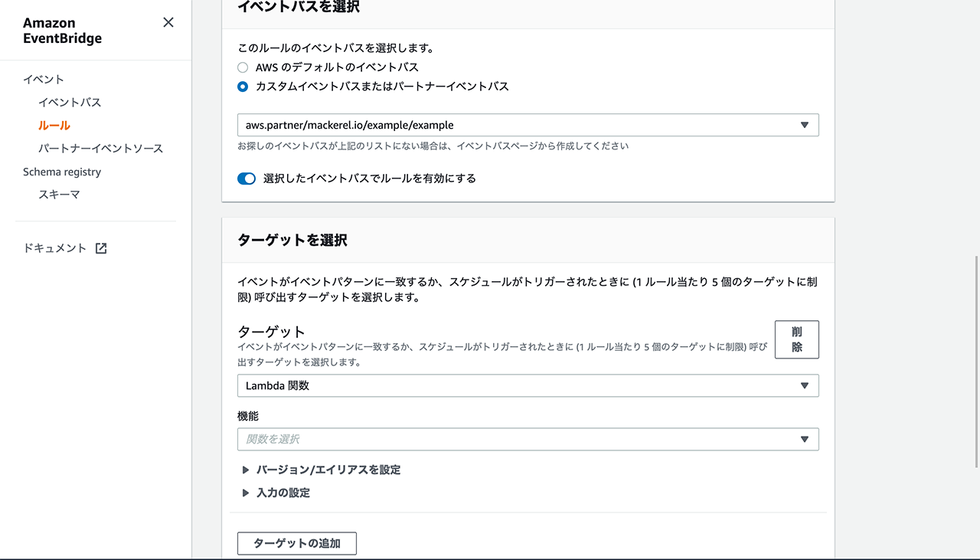Click the イベントバスを選択 section heading
Screen dimensions: 980x560
(x=299, y=7)
